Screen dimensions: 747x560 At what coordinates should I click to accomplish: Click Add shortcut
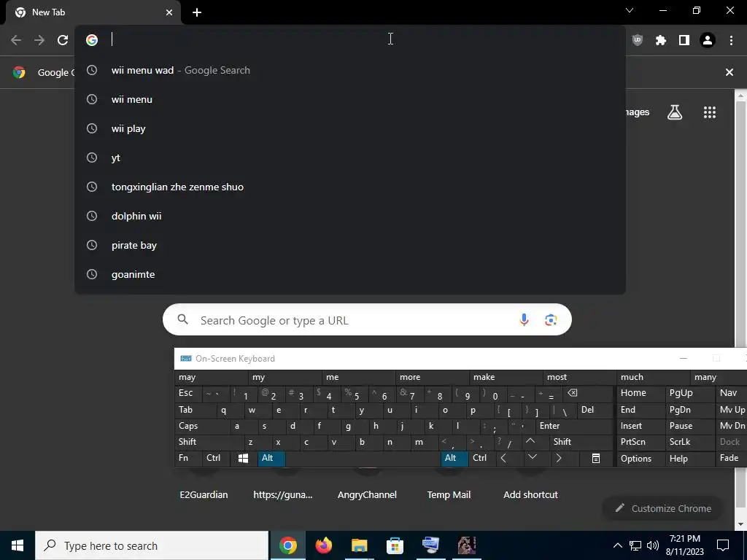click(x=531, y=494)
